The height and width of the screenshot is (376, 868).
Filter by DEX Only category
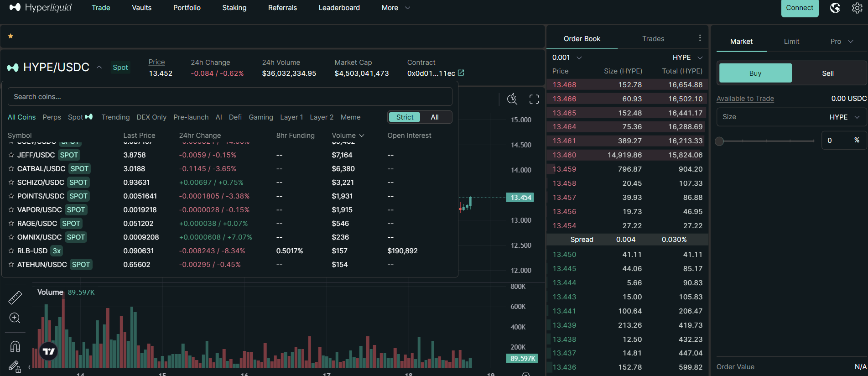pos(151,117)
